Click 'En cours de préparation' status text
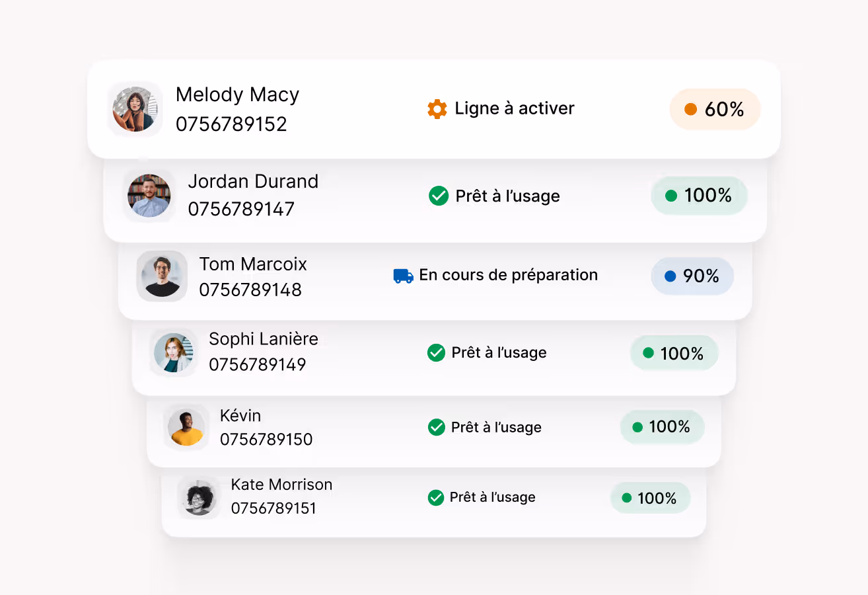Image resolution: width=868 pixels, height=595 pixels. (509, 275)
